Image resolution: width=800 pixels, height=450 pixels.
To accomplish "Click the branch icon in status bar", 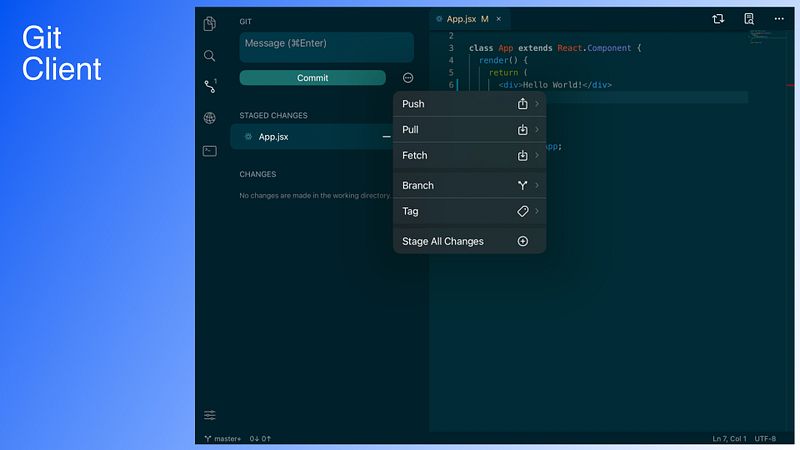I will (x=208, y=439).
